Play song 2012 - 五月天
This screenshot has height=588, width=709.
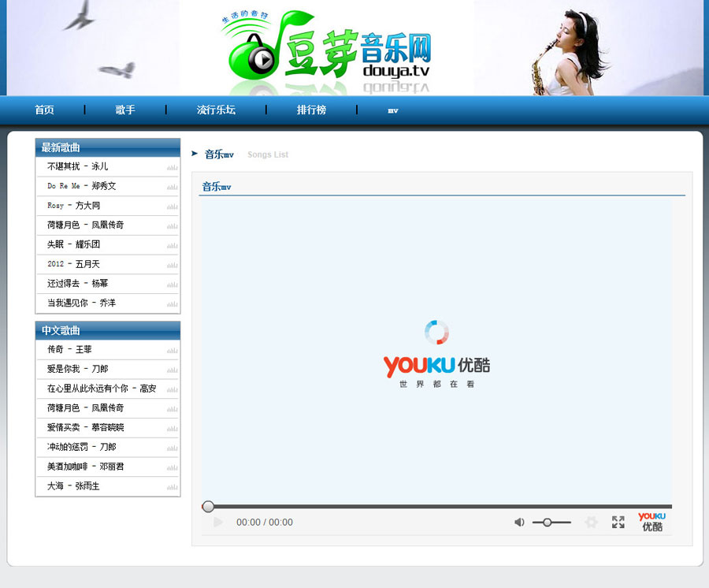pos(74,264)
